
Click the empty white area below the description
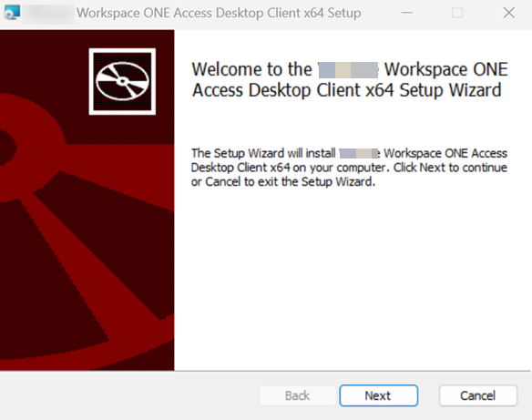click(x=353, y=278)
